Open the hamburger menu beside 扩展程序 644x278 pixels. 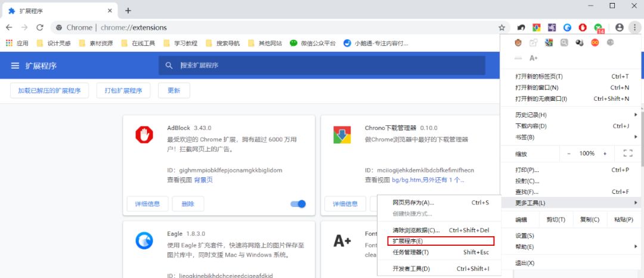15,65
